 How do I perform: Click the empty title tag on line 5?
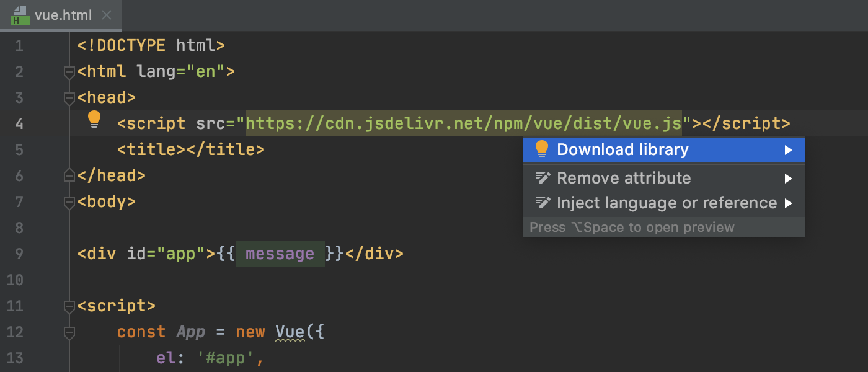191,149
